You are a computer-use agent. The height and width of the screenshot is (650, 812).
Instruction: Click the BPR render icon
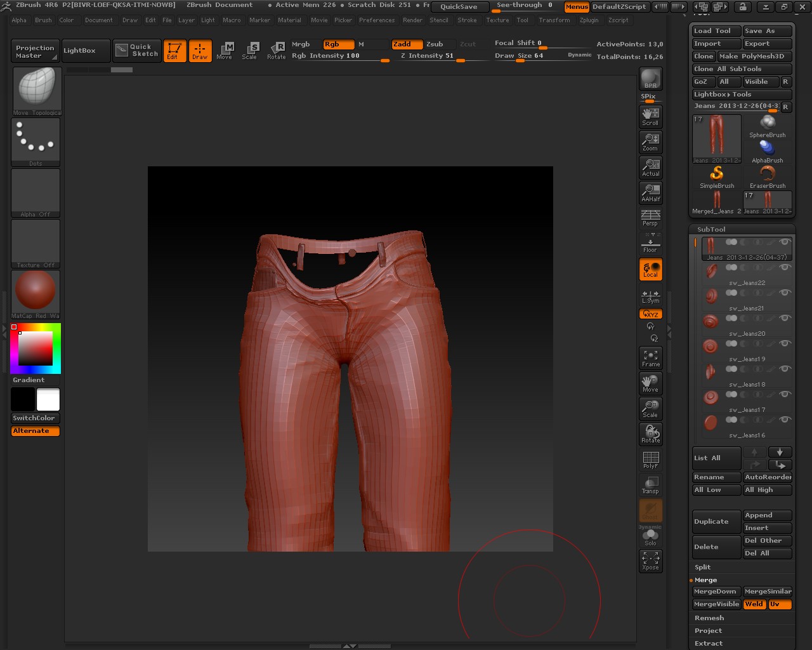pos(650,79)
